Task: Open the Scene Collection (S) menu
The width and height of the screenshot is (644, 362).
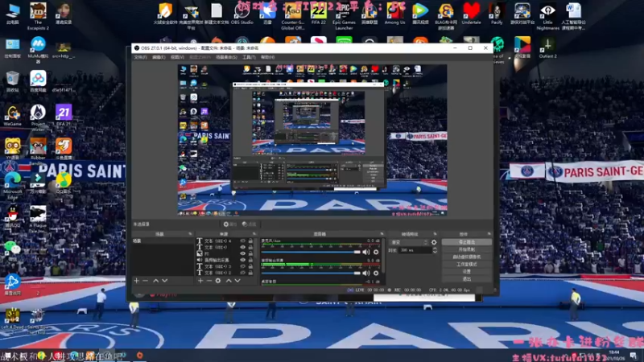Action: click(226, 57)
